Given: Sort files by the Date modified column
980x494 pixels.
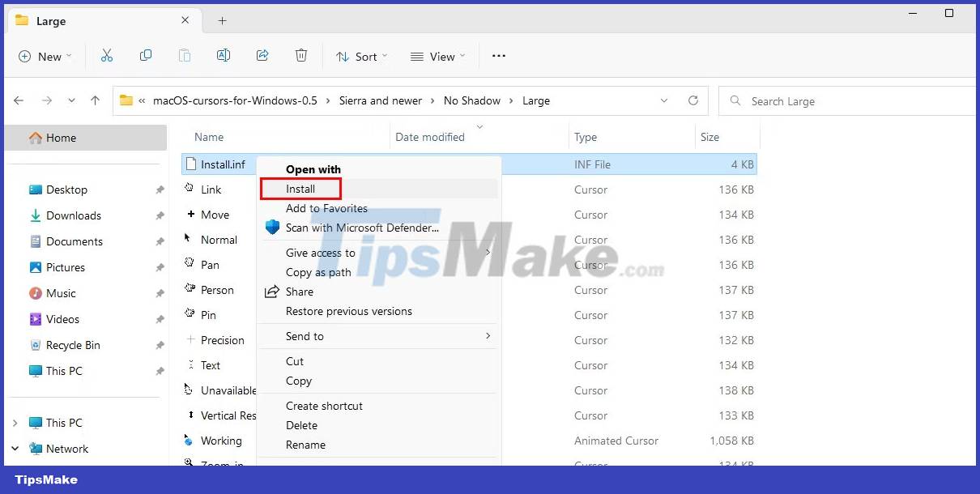Looking at the screenshot, I should click(x=430, y=136).
